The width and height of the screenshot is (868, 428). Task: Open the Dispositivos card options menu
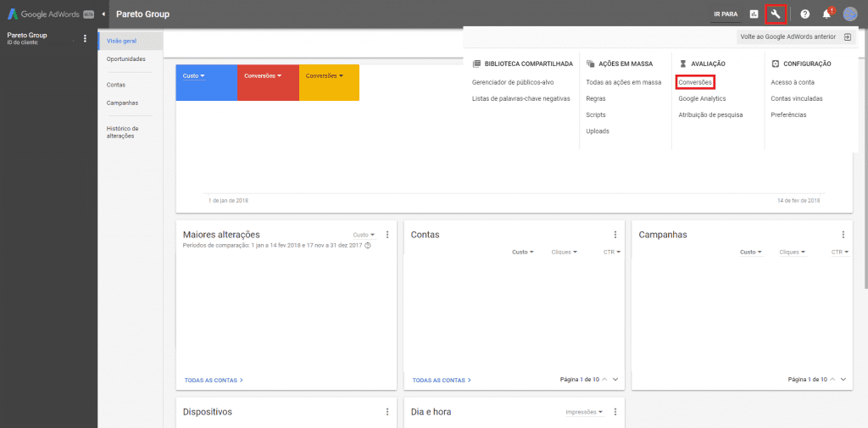(387, 412)
